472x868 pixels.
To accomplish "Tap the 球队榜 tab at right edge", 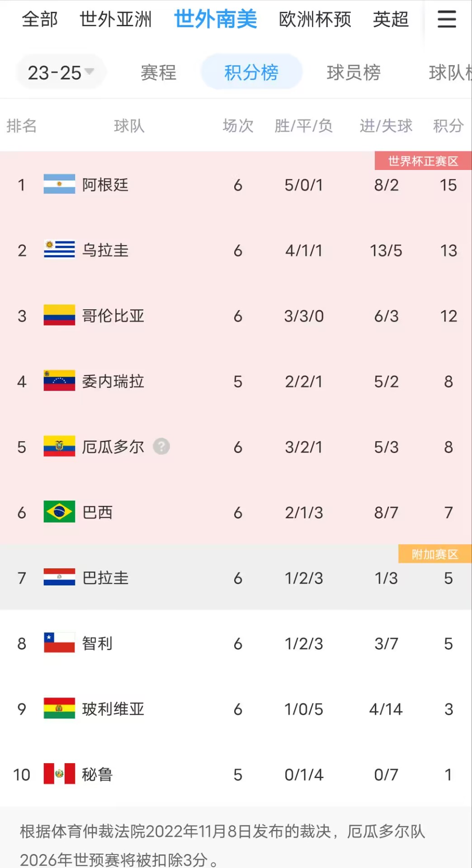I will (450, 72).
